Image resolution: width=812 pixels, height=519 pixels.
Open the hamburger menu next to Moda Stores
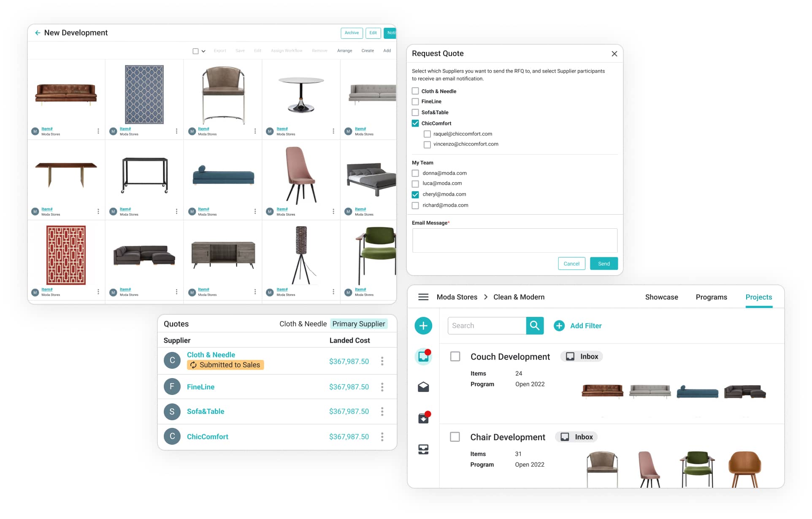(423, 297)
